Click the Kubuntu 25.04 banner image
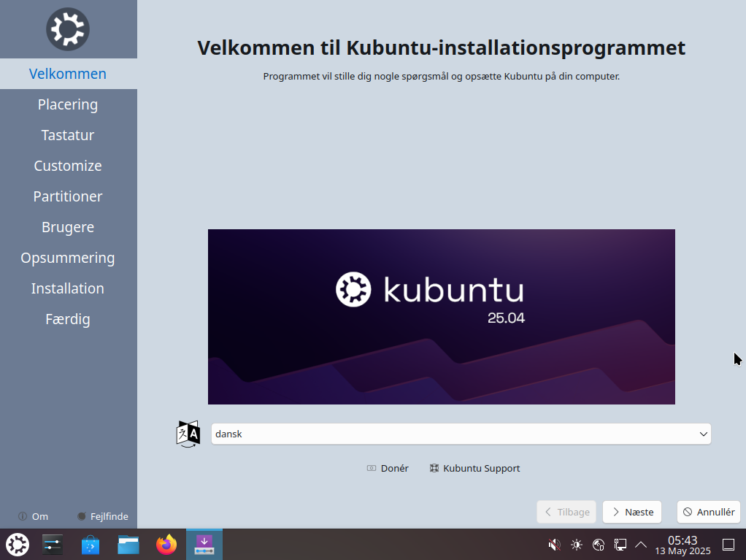The height and width of the screenshot is (560, 746). click(x=442, y=317)
